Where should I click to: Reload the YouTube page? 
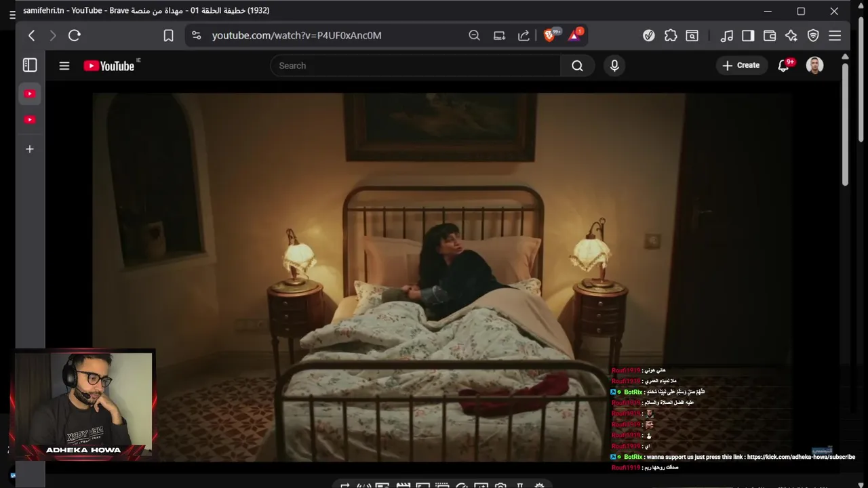[75, 35]
